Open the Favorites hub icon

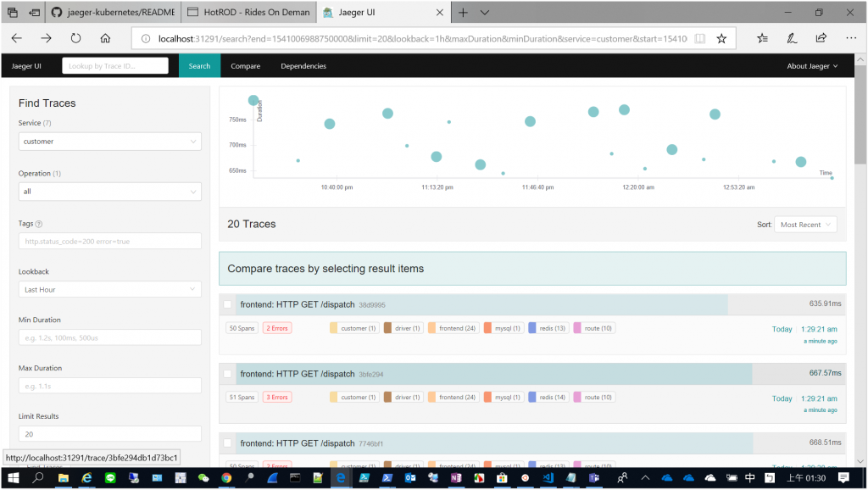762,38
